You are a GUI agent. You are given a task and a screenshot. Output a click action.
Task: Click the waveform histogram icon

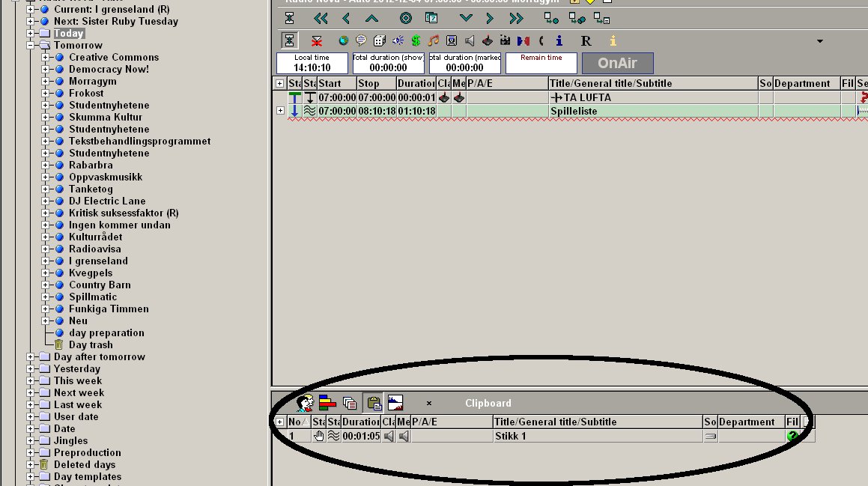tap(395, 402)
